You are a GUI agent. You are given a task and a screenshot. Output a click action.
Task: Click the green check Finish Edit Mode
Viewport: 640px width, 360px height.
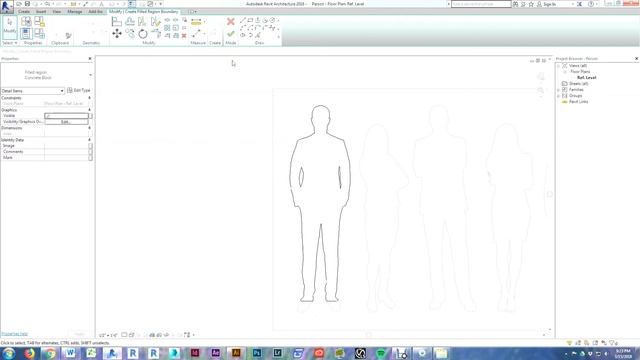(x=231, y=34)
